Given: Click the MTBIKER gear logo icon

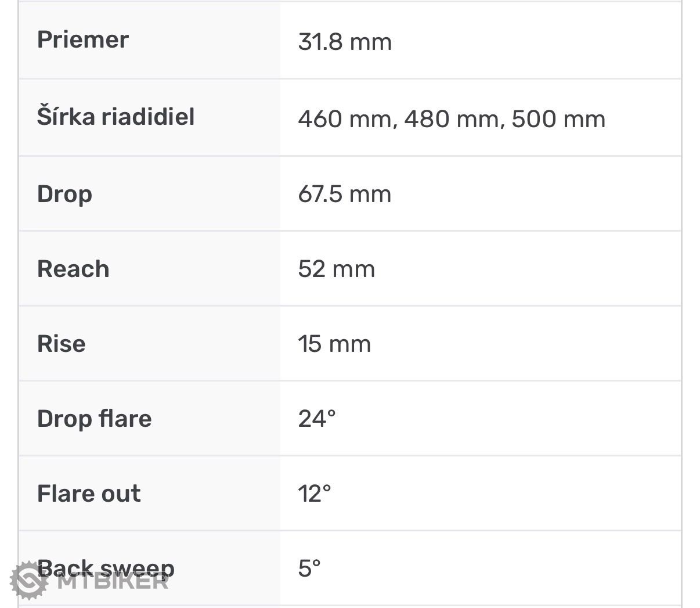Looking at the screenshot, I should coord(29,581).
